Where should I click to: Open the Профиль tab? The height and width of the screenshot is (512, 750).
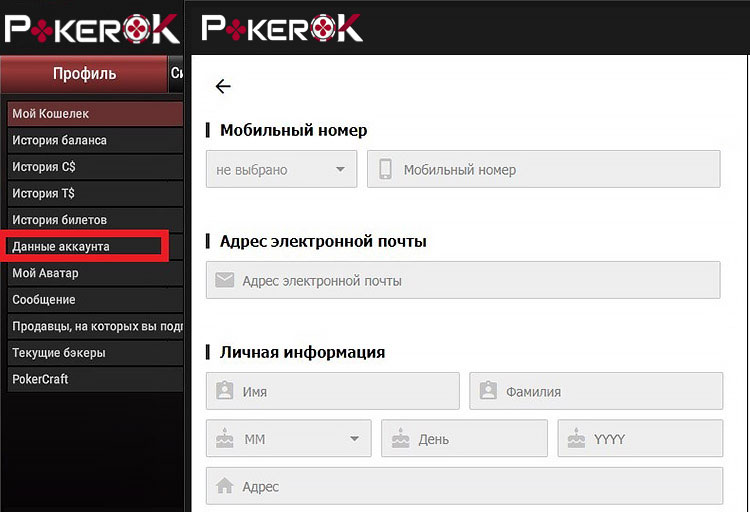(84, 74)
